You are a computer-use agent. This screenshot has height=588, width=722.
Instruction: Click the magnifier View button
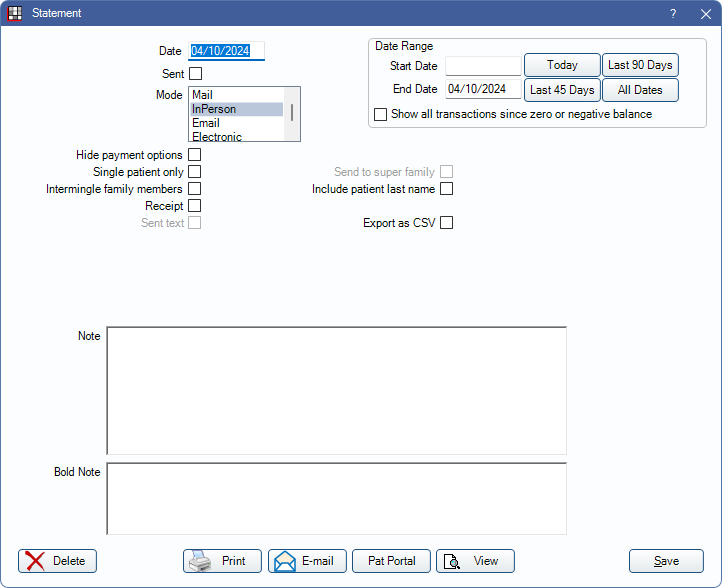[x=475, y=561]
